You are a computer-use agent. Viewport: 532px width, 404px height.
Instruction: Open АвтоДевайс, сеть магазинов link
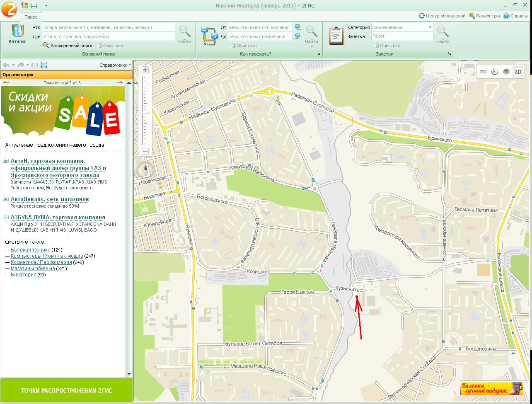pos(50,199)
